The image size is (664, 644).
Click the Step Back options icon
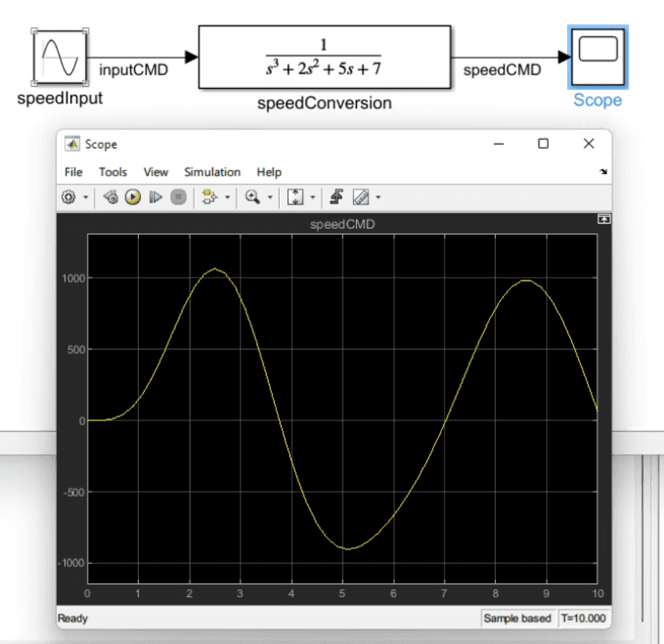click(x=111, y=197)
